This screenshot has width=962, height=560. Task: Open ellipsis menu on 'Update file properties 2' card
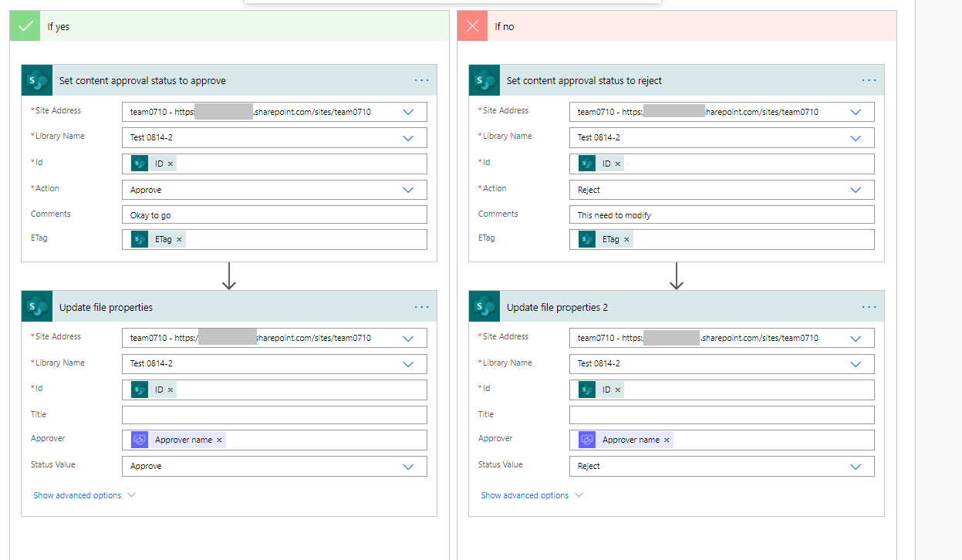pos(869,307)
